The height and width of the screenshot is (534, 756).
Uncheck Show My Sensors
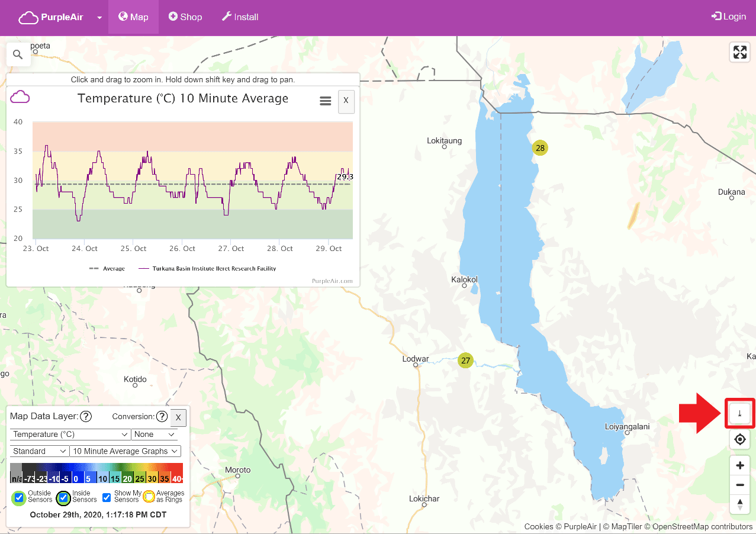[x=107, y=497]
